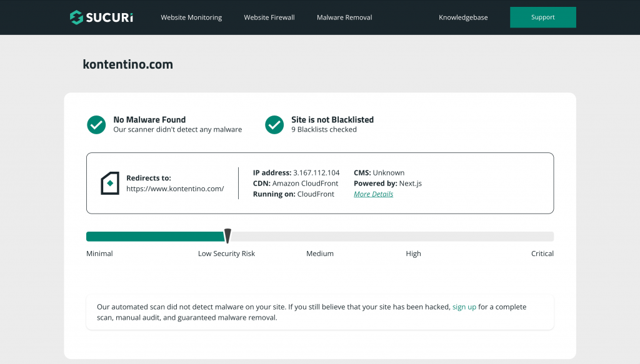This screenshot has height=364, width=640.
Task: Click the risk indicator marker on the security meter
Action: click(227, 235)
